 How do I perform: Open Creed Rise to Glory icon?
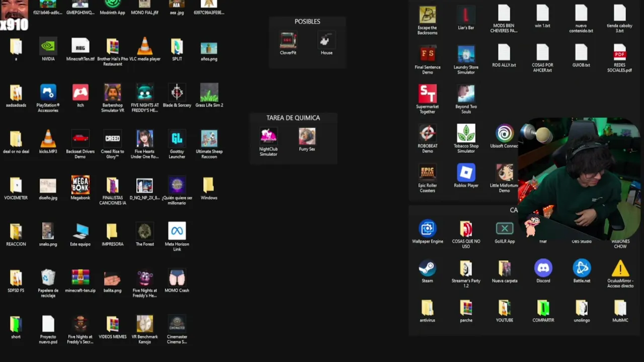coord(112,139)
